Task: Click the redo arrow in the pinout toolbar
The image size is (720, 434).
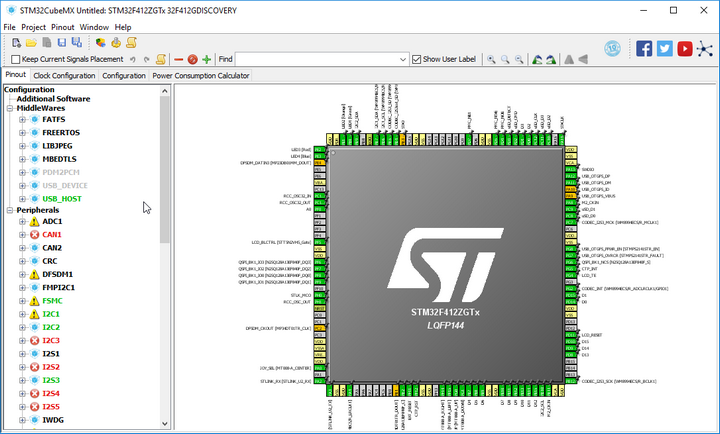Action: pos(147,59)
